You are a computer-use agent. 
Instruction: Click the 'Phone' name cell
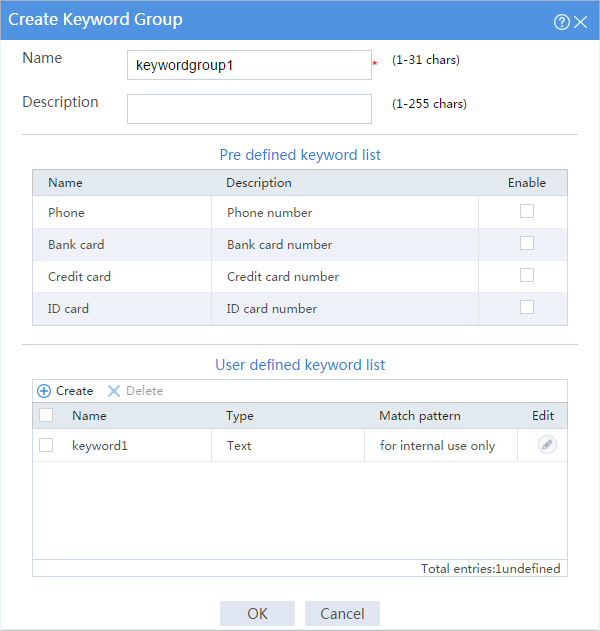tap(122, 212)
